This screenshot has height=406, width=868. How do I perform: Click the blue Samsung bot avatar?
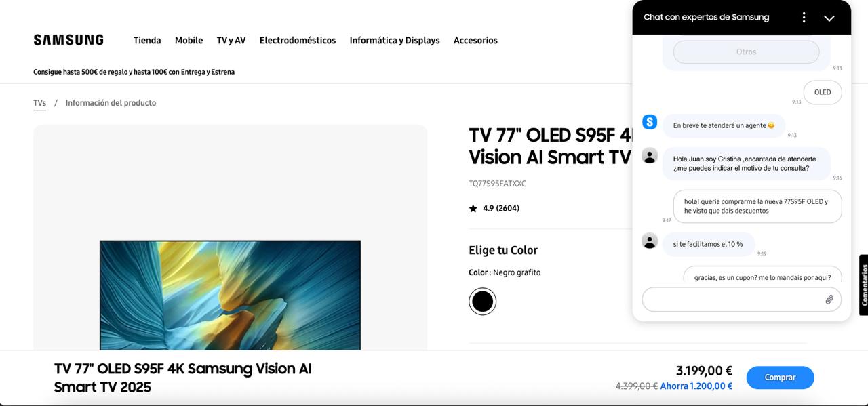point(650,122)
